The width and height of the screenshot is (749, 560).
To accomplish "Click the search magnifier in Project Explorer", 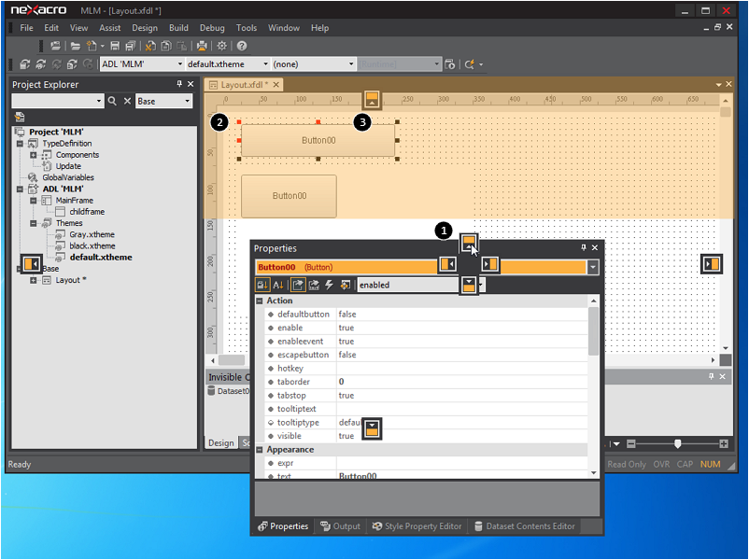I will click(112, 101).
